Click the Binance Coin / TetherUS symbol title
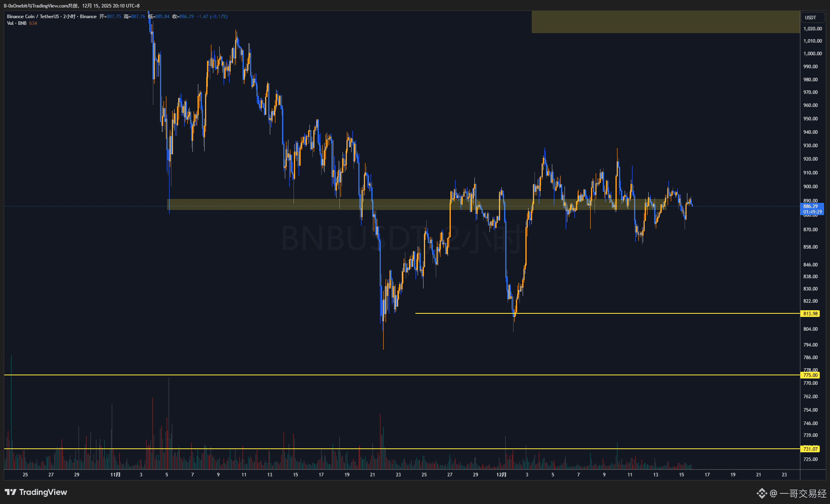Image resolution: width=830 pixels, height=504 pixels. coord(33,17)
